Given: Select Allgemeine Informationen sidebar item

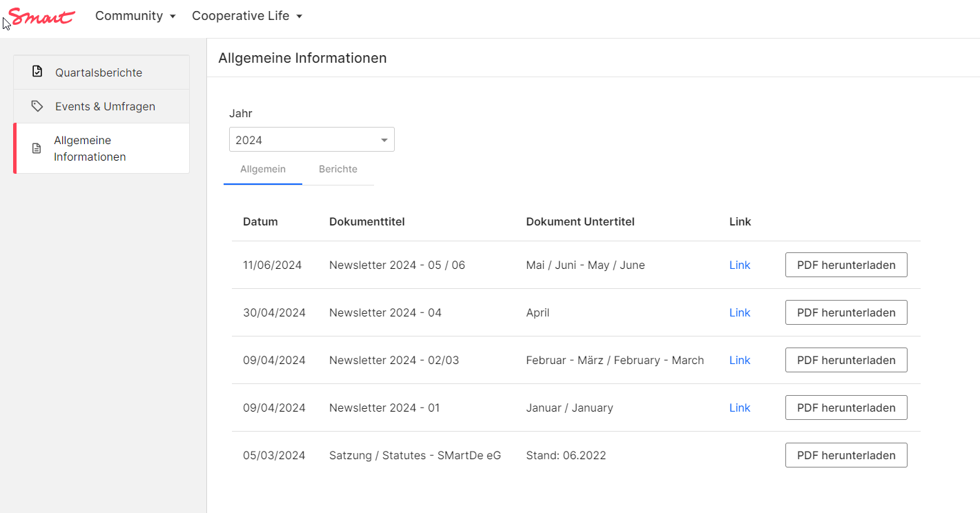Looking at the screenshot, I should tap(101, 148).
